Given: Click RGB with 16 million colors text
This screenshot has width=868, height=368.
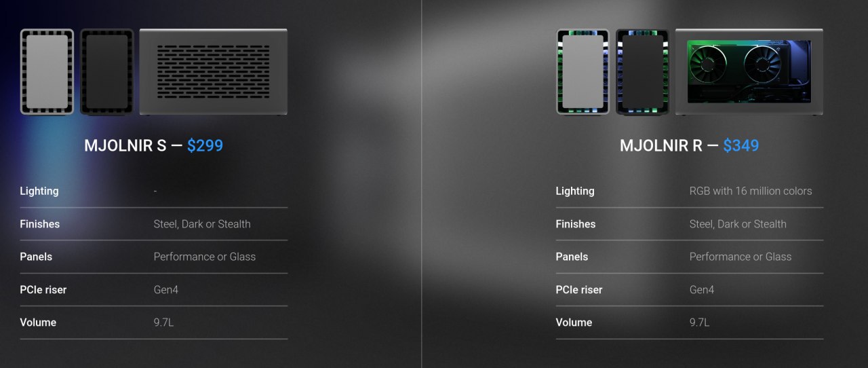Looking at the screenshot, I should [x=751, y=191].
